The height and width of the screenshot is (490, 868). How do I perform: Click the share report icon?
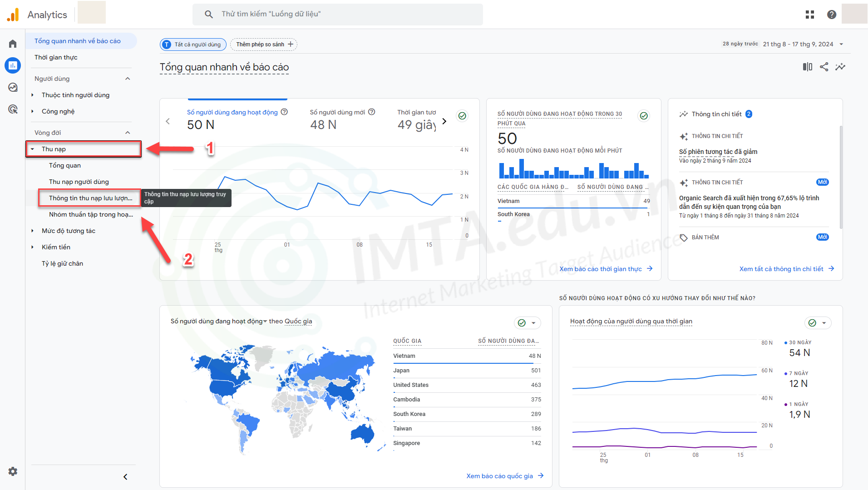[824, 67]
